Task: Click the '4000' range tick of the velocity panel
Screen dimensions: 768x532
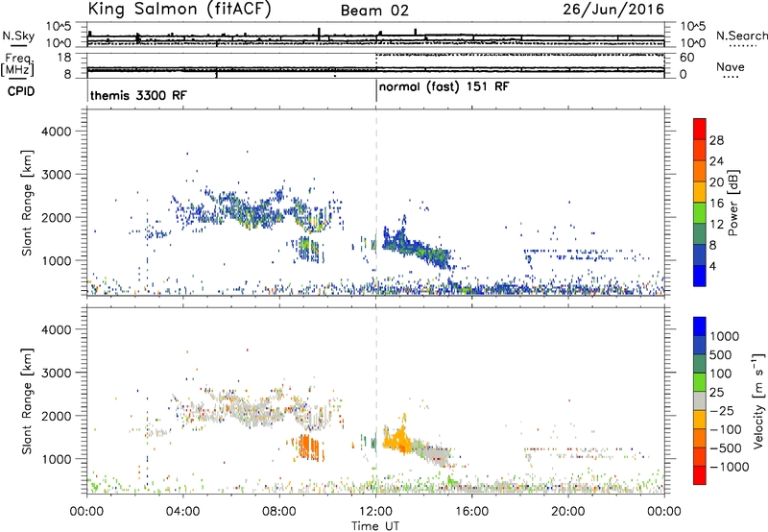Action: tap(56, 329)
